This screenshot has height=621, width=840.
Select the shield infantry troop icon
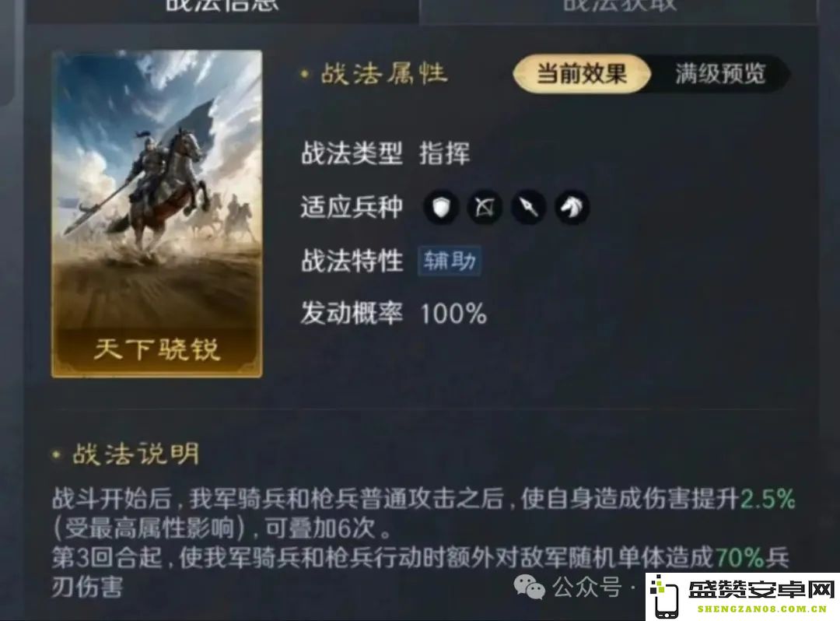[441, 207]
